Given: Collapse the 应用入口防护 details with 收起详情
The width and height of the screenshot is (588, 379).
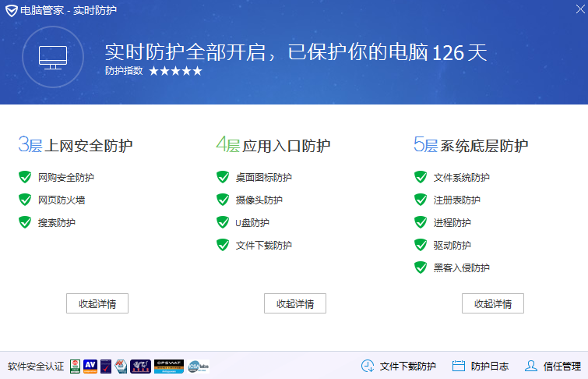Looking at the screenshot, I should tap(295, 303).
